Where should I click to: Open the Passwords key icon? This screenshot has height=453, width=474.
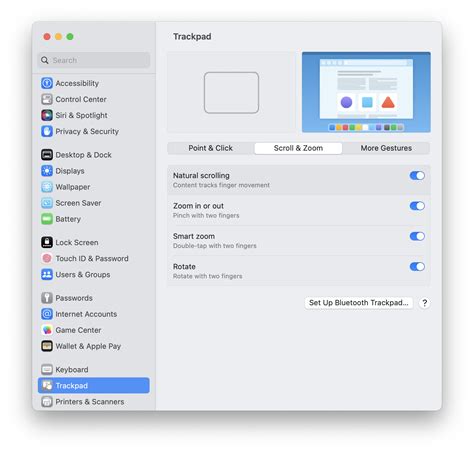pos(47,298)
